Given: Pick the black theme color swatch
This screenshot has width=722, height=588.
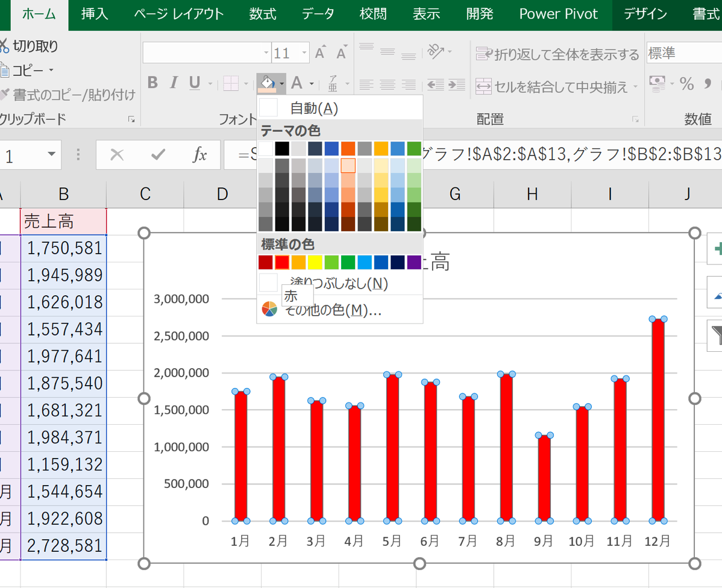Looking at the screenshot, I should pyautogui.click(x=282, y=149).
